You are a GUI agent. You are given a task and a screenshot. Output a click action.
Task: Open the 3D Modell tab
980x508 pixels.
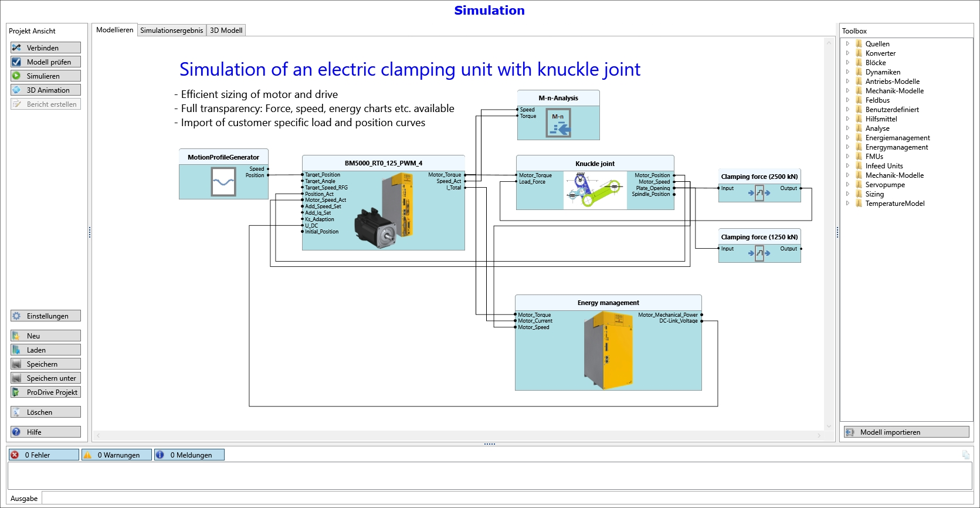click(x=226, y=31)
